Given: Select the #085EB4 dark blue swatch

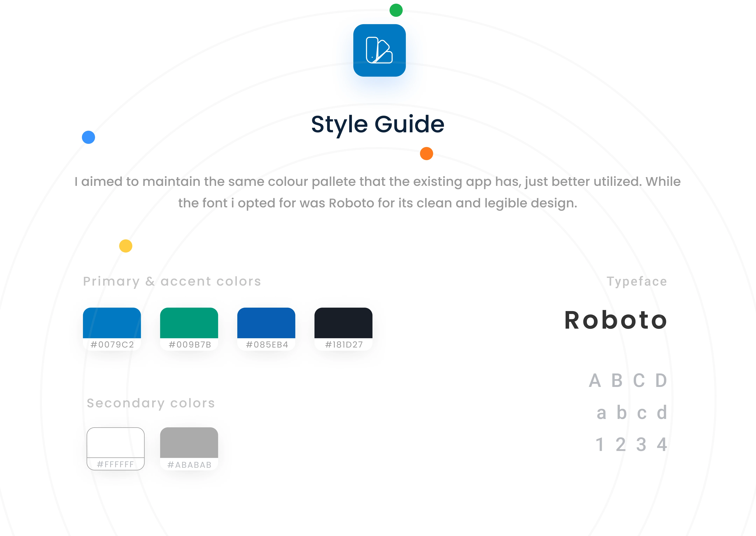Looking at the screenshot, I should (x=266, y=323).
